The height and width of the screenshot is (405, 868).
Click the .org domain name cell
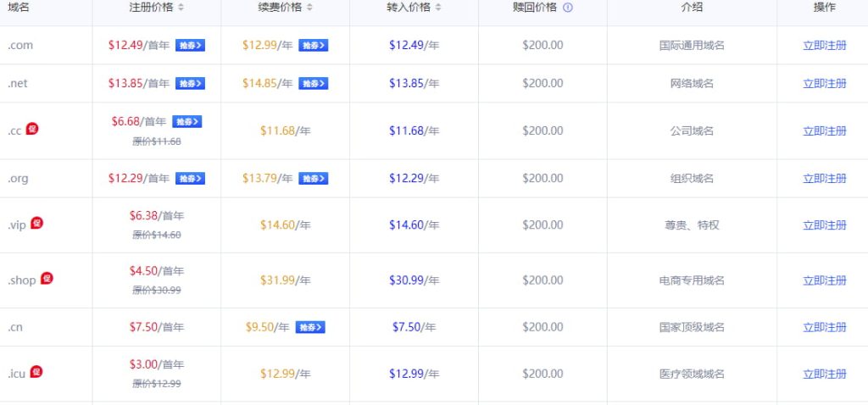tap(20, 179)
